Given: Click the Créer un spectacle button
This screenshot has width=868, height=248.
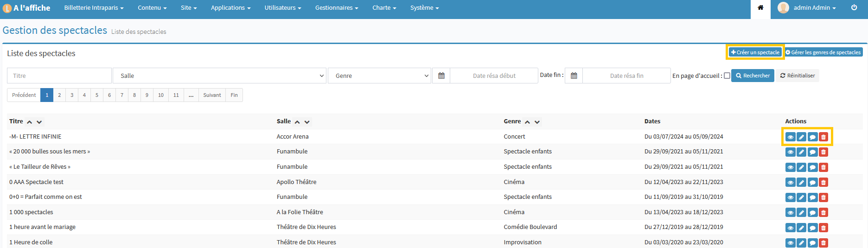Looking at the screenshot, I should (755, 52).
